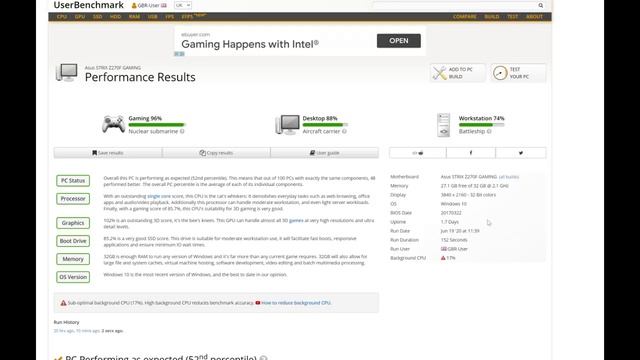640x360 pixels.
Task: Click warning icon beside Background CPU 17%
Action: point(443,258)
